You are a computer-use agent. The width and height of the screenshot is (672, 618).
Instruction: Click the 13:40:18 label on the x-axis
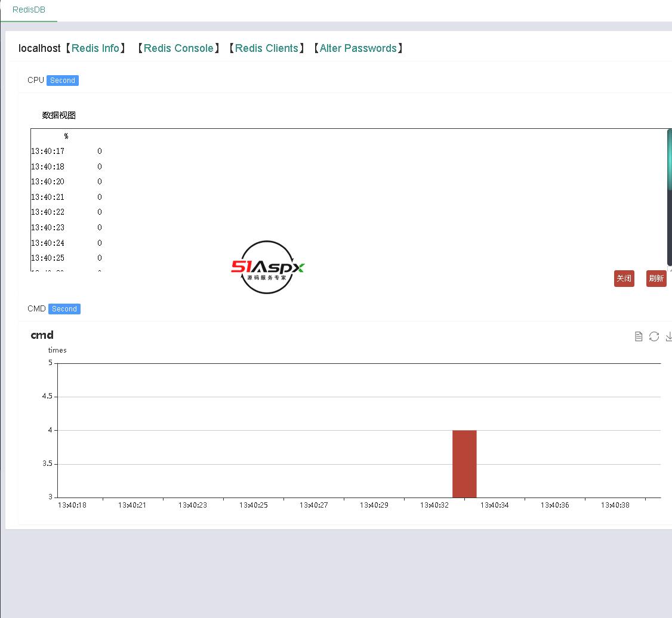coord(72,505)
